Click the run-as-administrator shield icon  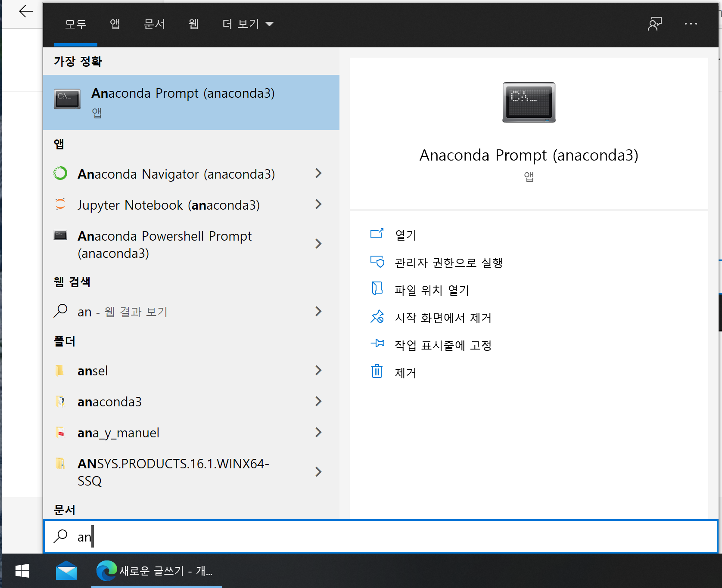pos(377,261)
